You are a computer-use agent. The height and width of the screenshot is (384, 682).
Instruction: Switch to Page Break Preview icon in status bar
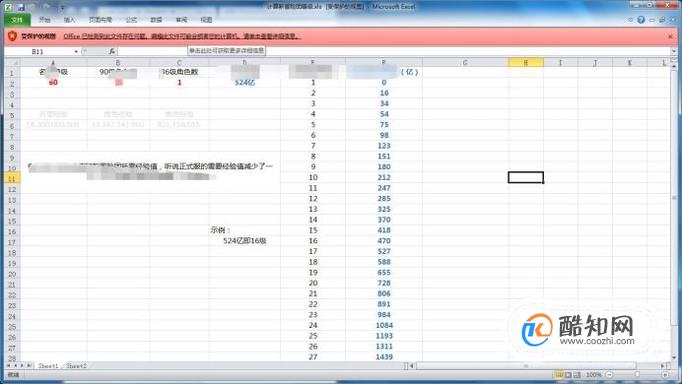pos(577,374)
